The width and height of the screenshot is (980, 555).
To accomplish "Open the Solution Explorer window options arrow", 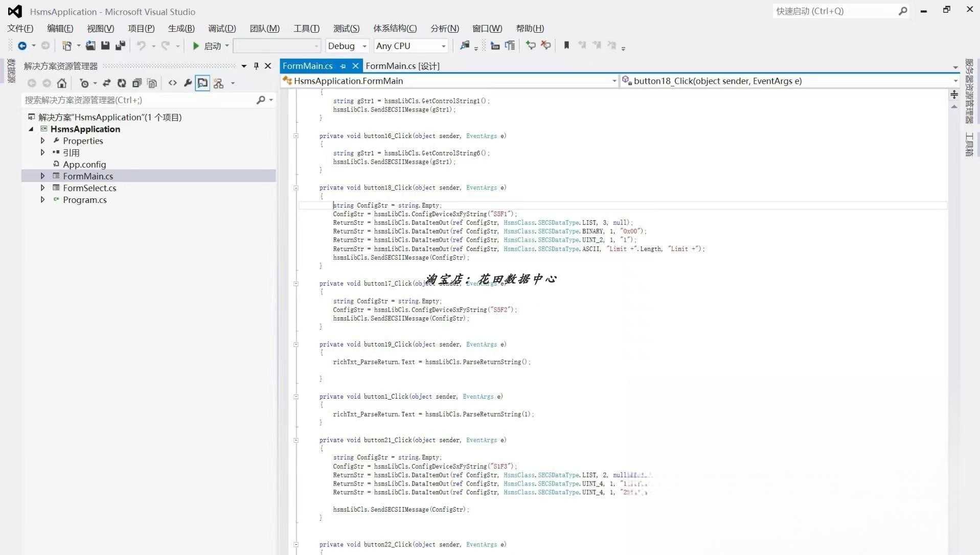I will click(244, 66).
